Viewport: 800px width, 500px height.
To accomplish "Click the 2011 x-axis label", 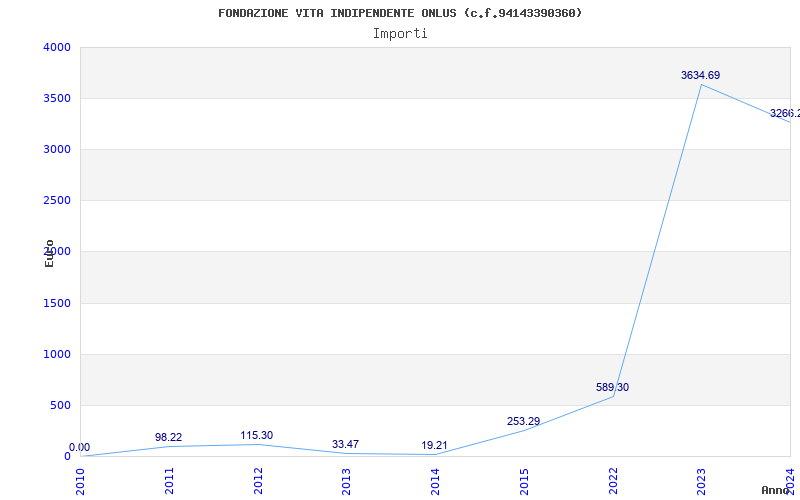I will click(169, 481).
